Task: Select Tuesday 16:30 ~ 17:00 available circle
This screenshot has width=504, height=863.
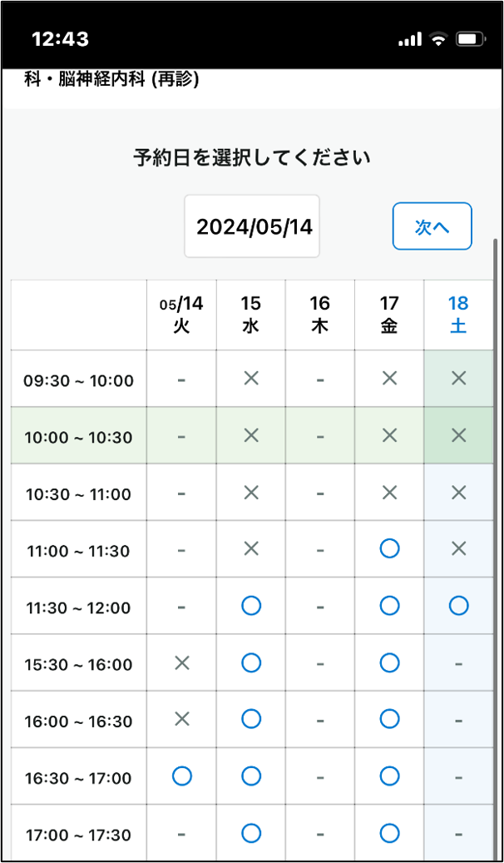Action: (x=181, y=776)
